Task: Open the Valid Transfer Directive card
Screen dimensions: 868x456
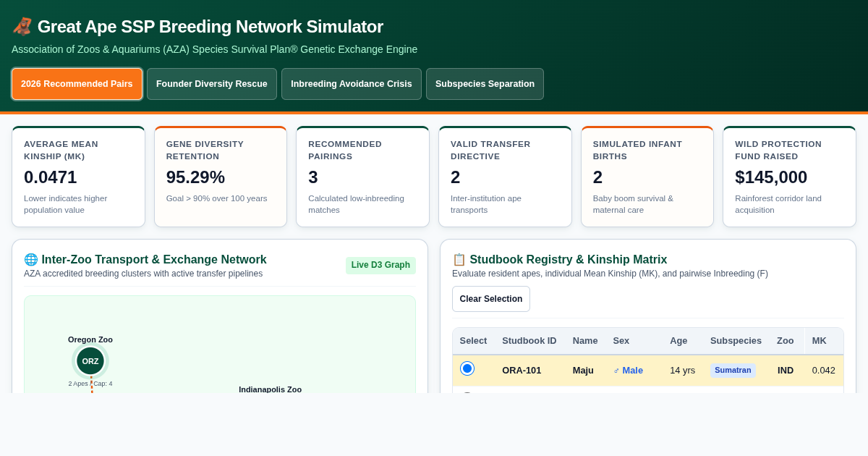Action: pyautogui.click(x=505, y=177)
